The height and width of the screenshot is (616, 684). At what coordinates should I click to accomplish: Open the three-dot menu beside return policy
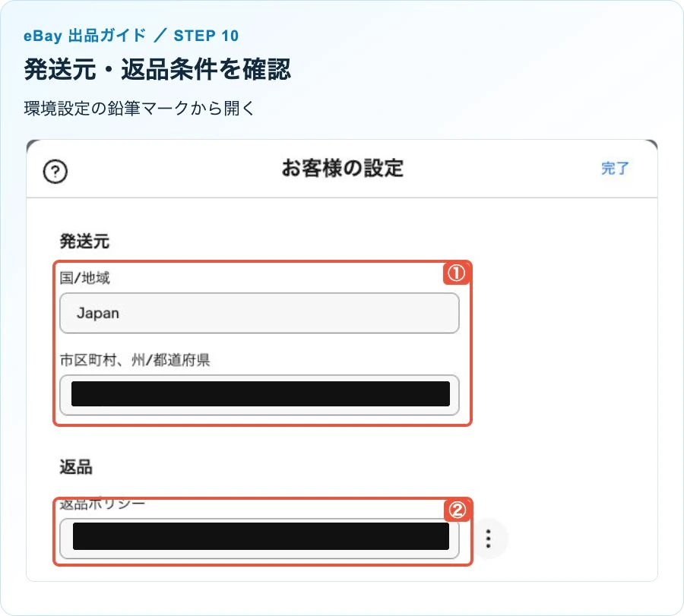click(x=489, y=539)
